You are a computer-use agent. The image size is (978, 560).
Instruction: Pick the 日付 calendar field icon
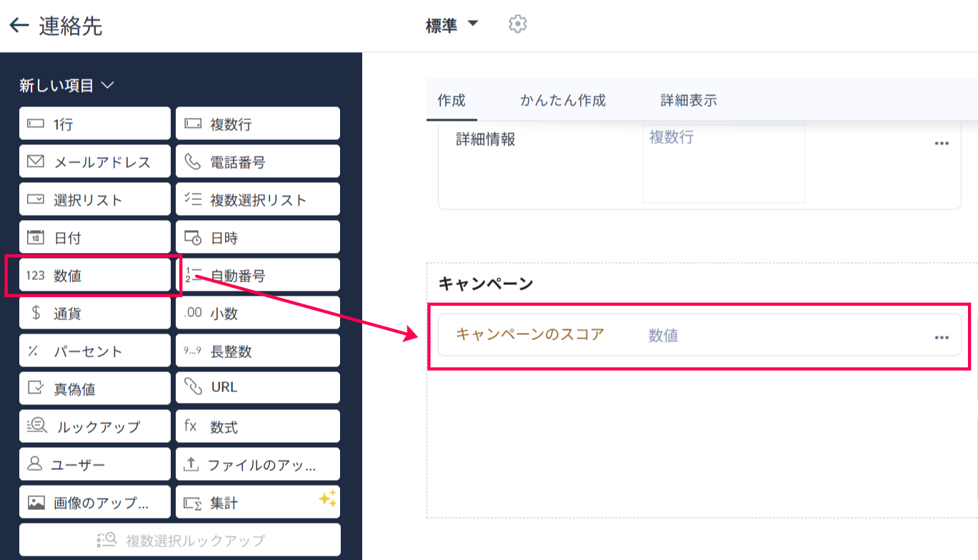point(35,238)
